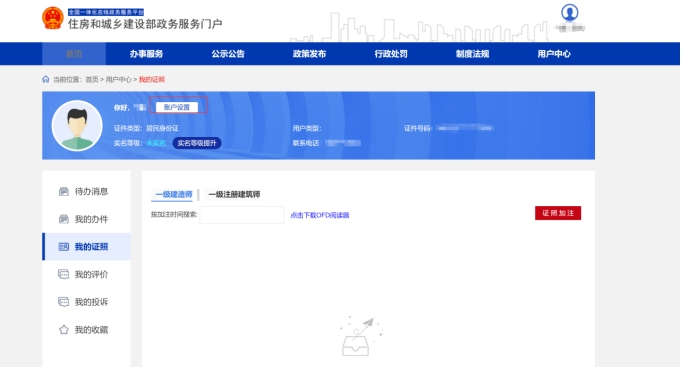Select the 一级建造师 tab
This screenshot has height=368, width=681.
pos(174,194)
